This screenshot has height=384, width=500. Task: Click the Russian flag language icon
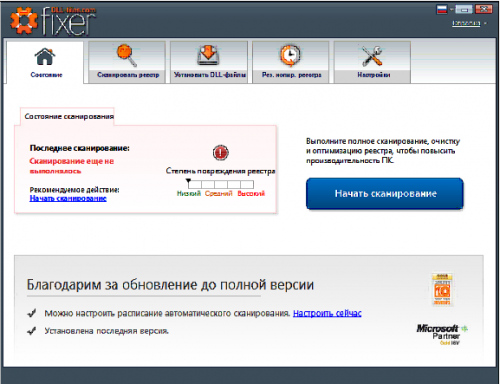[442, 9]
